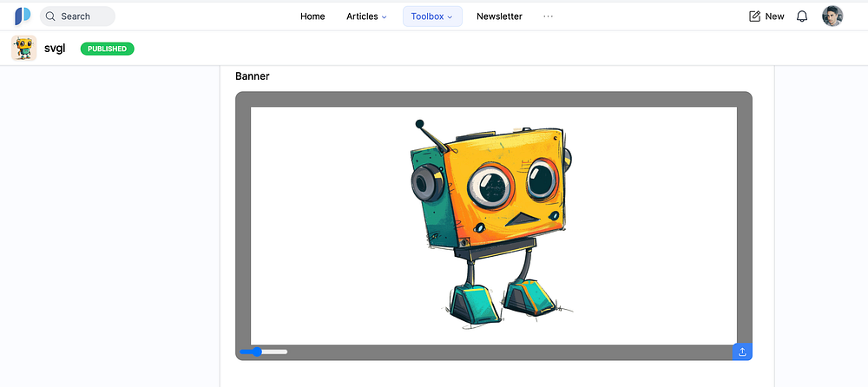
Task: Open the notifications bell
Action: pos(802,16)
